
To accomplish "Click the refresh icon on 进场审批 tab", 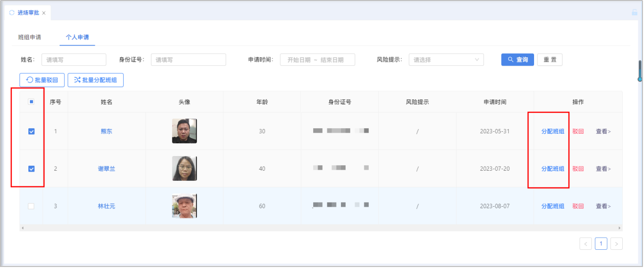I will 12,13.
